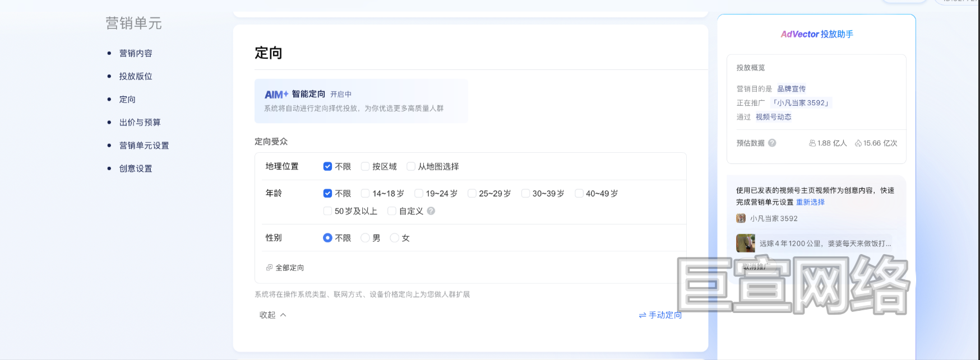Check the 14~18岁 age box

[x=365, y=193]
